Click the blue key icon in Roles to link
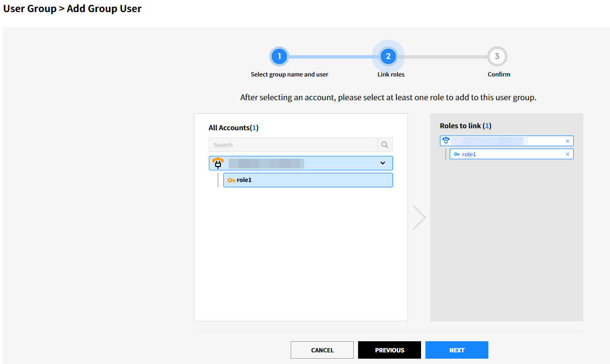Image resolution: width=610 pixels, height=364 pixels. click(456, 154)
